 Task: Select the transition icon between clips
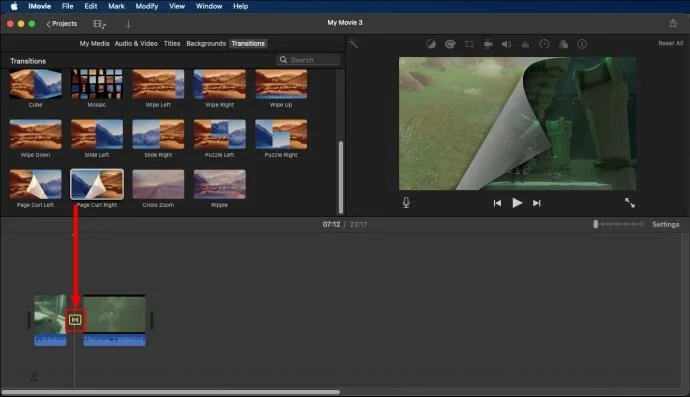[75, 320]
